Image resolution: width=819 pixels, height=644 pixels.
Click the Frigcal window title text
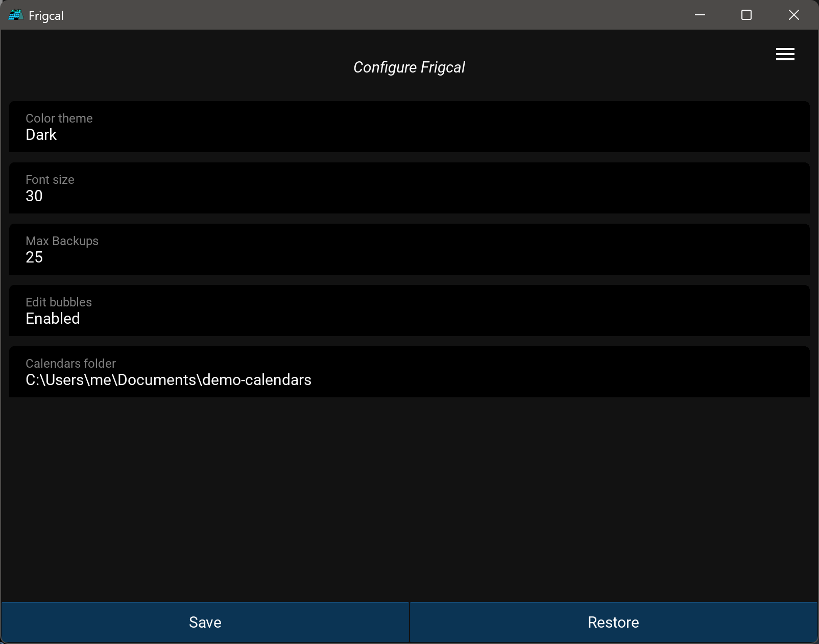46,16
